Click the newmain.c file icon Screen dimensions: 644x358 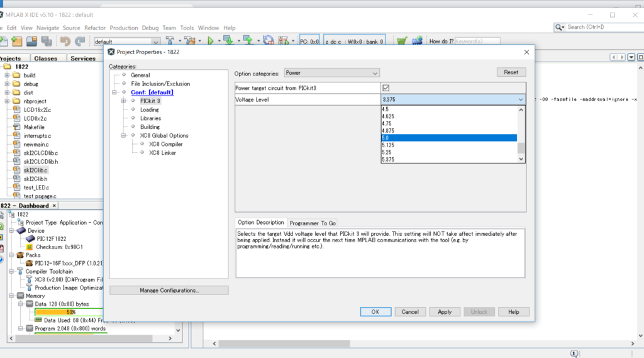(17, 144)
